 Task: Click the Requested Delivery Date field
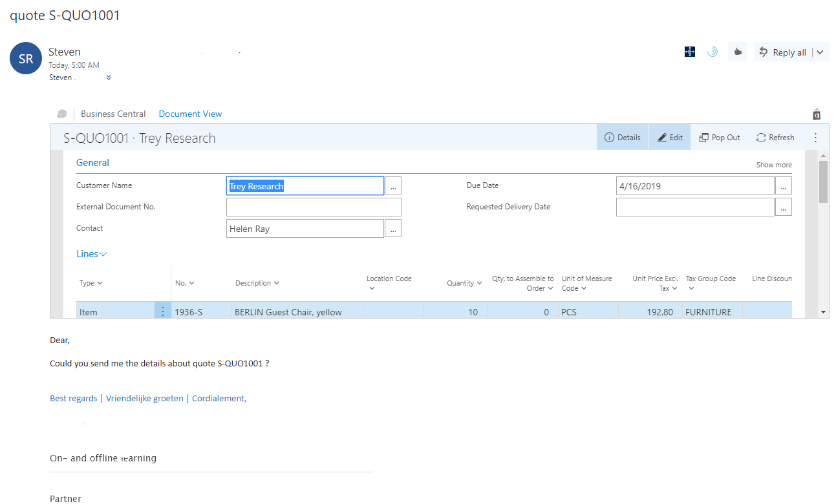pyautogui.click(x=695, y=207)
